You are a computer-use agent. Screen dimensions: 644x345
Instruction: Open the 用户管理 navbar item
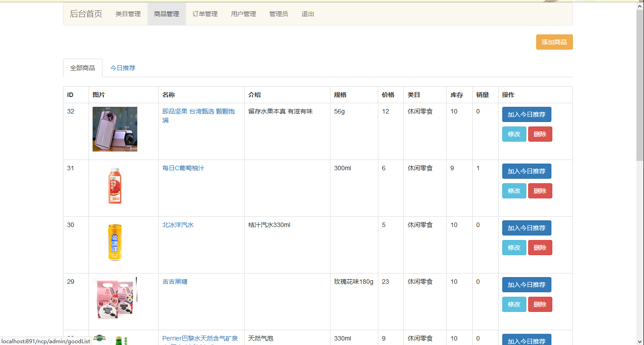point(244,14)
